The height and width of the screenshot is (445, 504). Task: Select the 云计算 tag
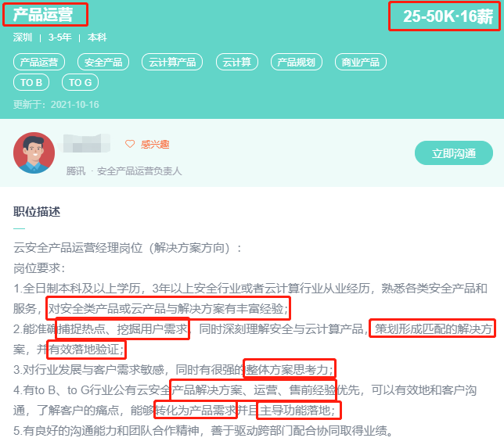click(x=237, y=62)
